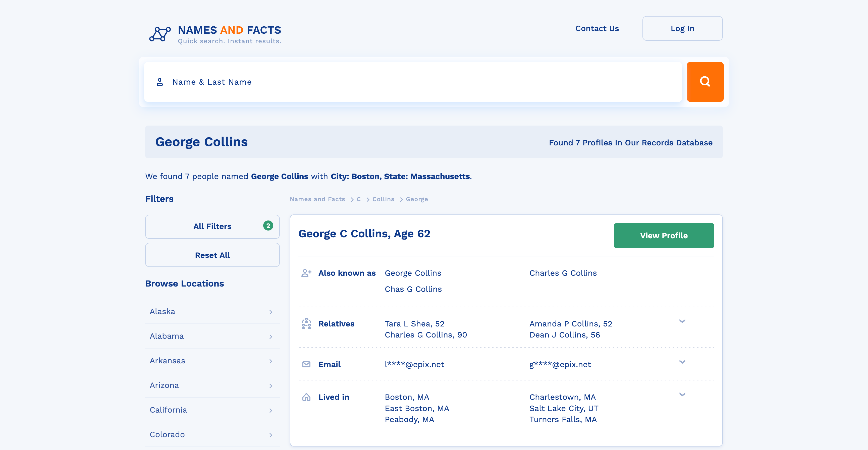This screenshot has height=450, width=868.
Task: Click the Log In button
Action: (x=682, y=28)
